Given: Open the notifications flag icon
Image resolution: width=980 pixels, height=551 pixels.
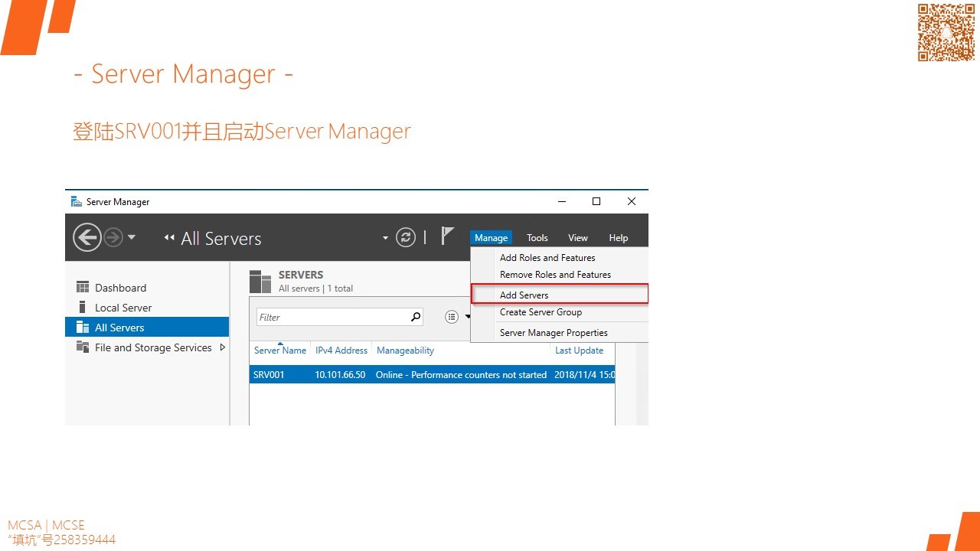Looking at the screenshot, I should [x=448, y=236].
